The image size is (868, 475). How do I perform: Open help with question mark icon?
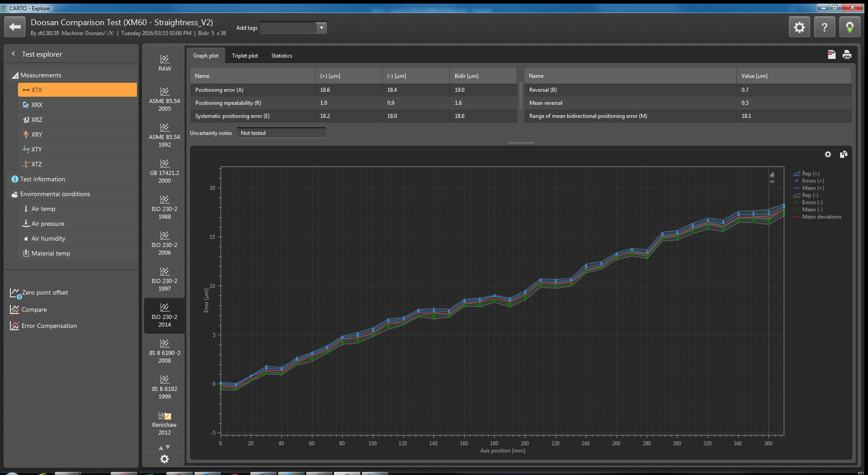pos(824,27)
